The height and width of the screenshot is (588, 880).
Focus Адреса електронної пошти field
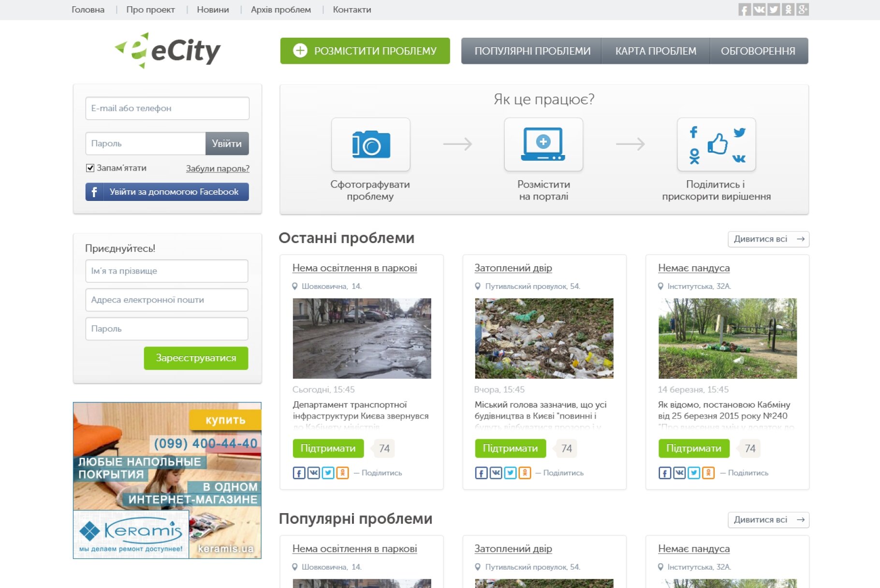(167, 300)
